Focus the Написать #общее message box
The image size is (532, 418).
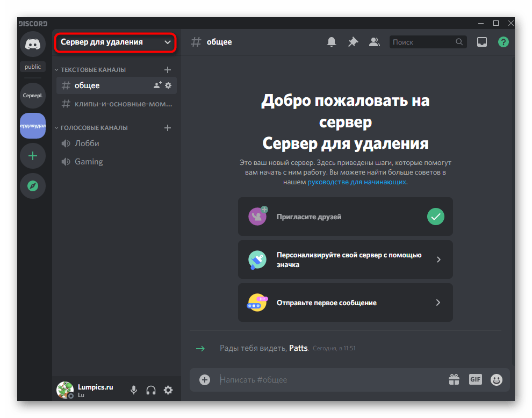pos(331,380)
